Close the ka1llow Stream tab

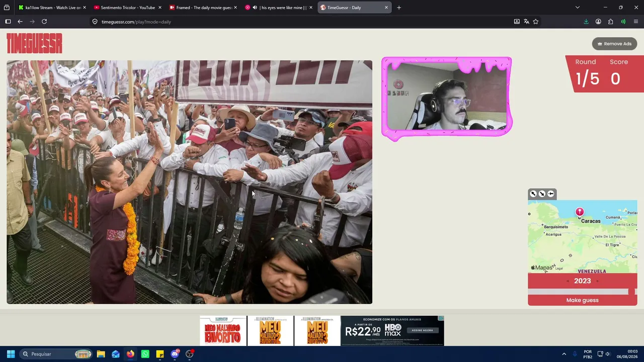coord(84,8)
